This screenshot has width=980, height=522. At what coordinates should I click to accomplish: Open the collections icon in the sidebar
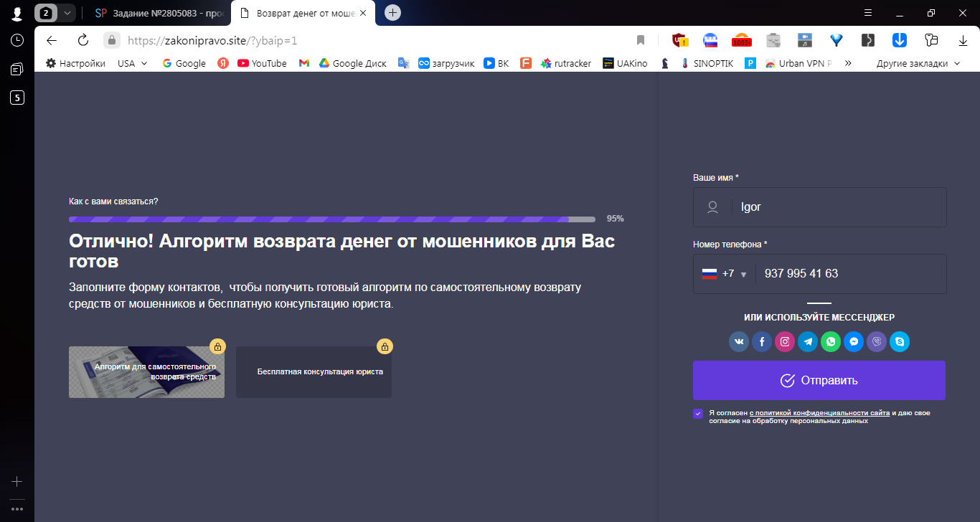click(x=17, y=69)
